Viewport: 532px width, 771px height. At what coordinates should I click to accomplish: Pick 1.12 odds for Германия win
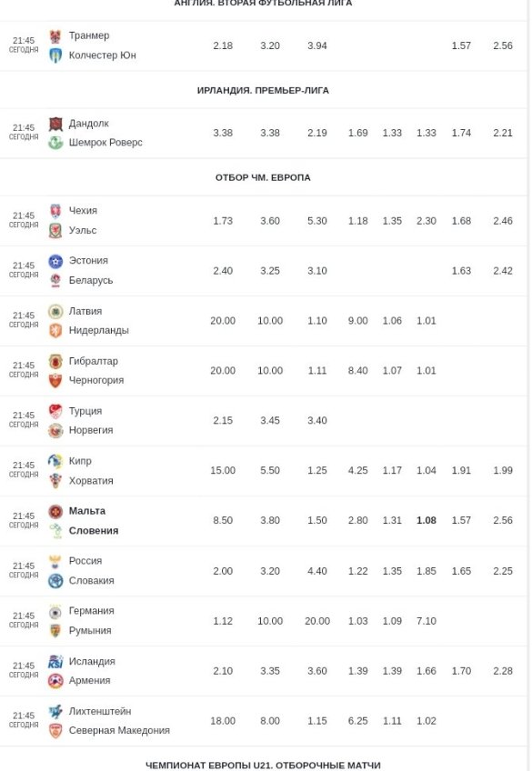pyautogui.click(x=223, y=621)
